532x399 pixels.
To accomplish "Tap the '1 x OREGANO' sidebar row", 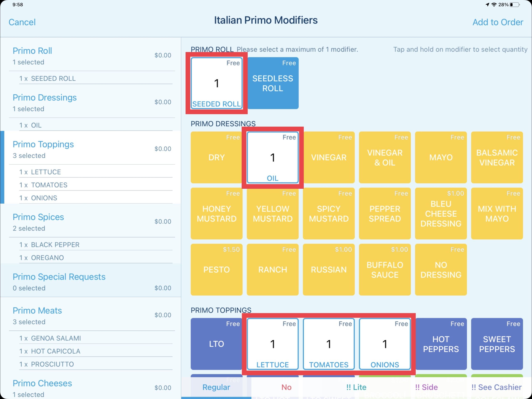I will coord(96,257).
